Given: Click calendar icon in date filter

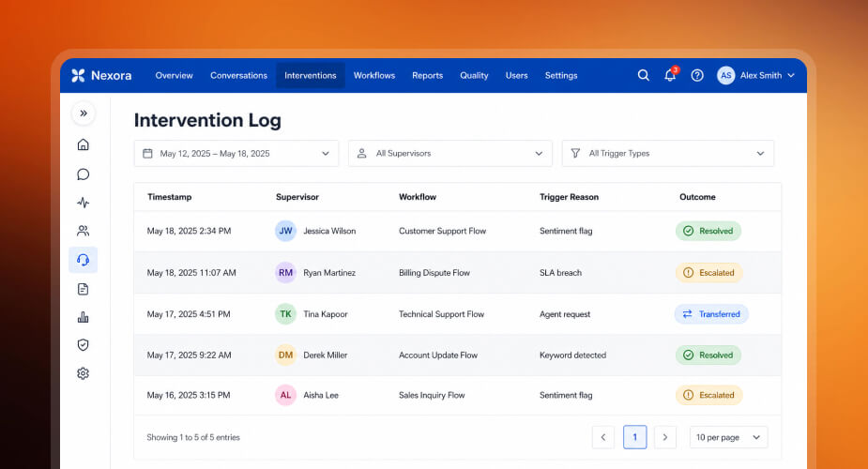Looking at the screenshot, I should [x=148, y=153].
